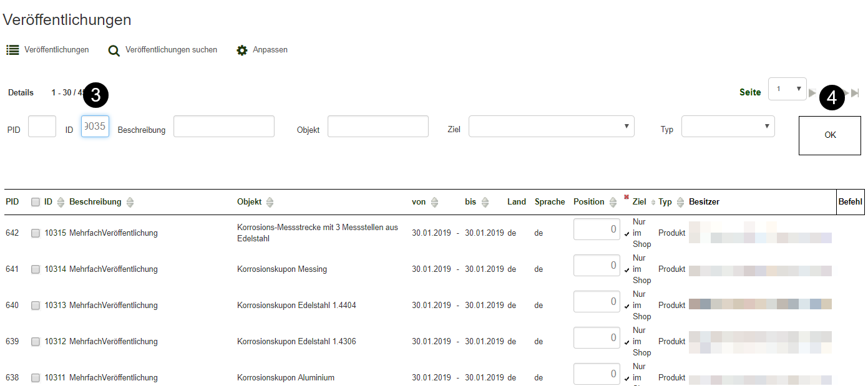
Task: Click Position field for Korrosionskupon Edelstahl 1.4404
Action: [596, 302]
